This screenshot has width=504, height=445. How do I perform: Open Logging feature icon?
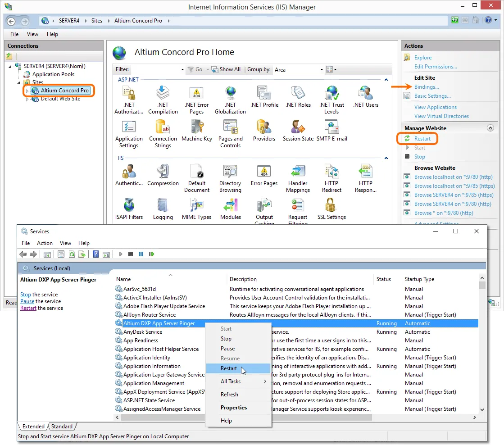(163, 209)
